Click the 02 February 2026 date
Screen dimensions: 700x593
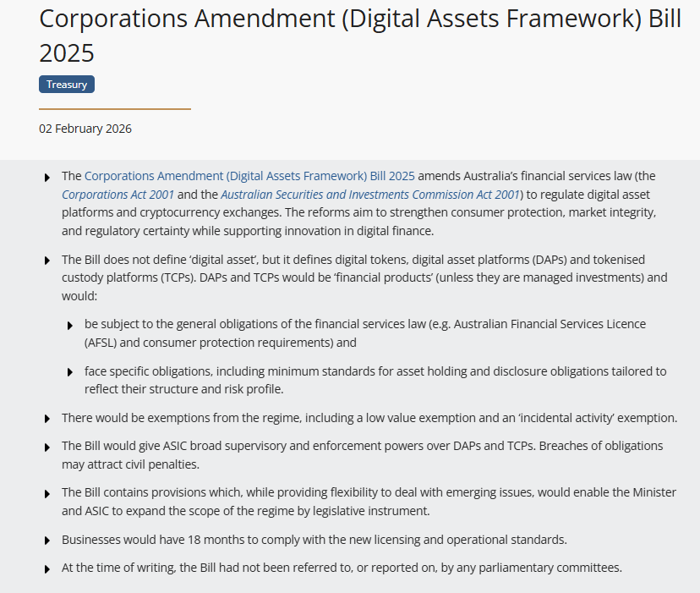(x=85, y=129)
